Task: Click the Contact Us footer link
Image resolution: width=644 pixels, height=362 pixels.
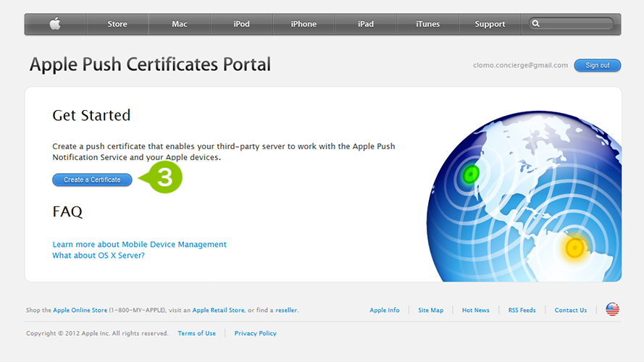Action: (x=571, y=311)
